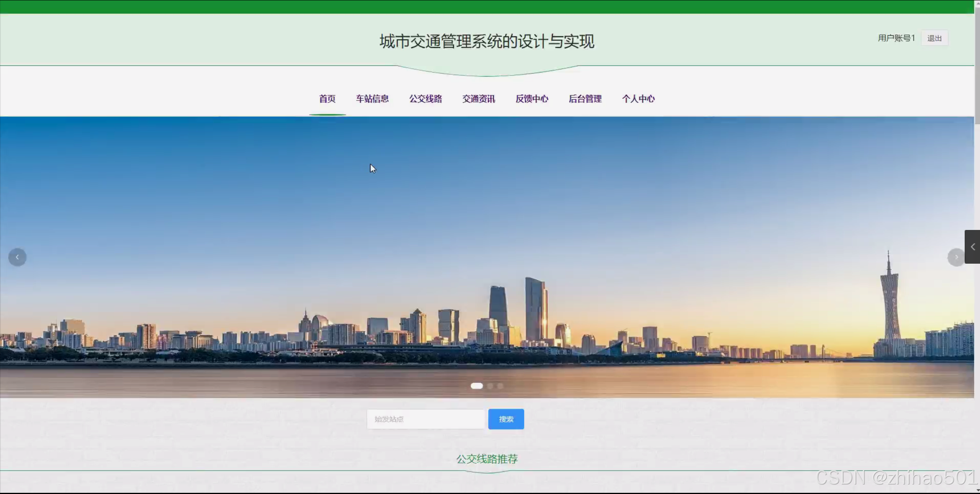Click the carousel next arrow
Image resolution: width=980 pixels, height=494 pixels.
[955, 257]
